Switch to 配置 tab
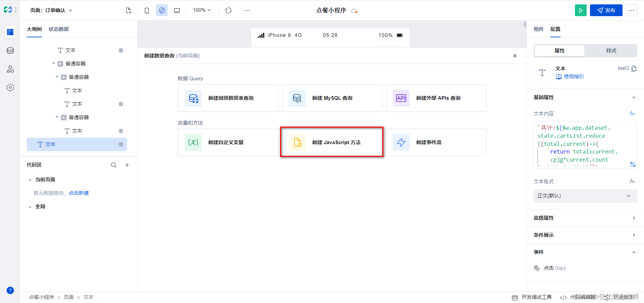Image resolution: width=644 pixels, height=303 pixels. (555, 29)
